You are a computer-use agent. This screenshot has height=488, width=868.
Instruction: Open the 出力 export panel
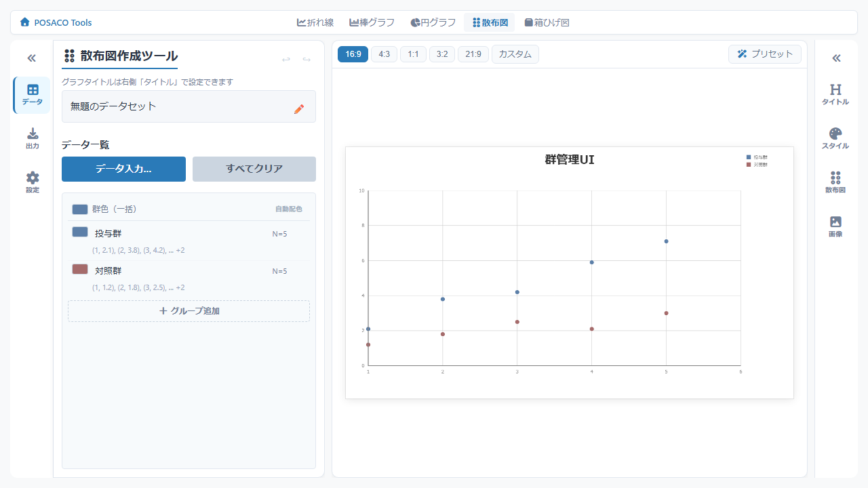(x=32, y=138)
